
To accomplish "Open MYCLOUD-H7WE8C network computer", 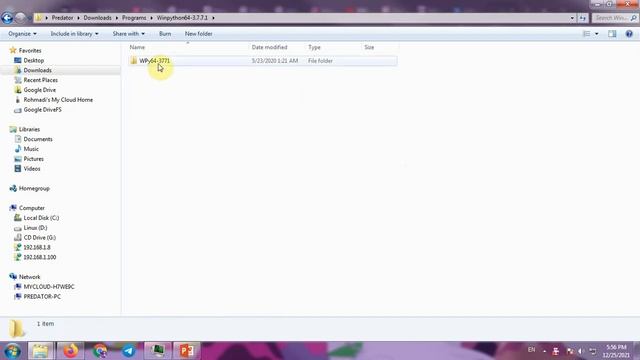I will coord(49,287).
